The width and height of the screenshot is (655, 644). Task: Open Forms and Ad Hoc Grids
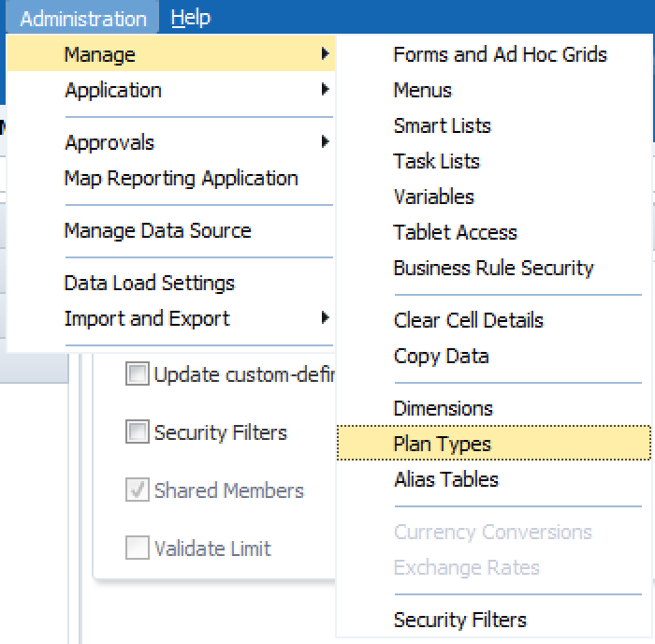(x=500, y=55)
